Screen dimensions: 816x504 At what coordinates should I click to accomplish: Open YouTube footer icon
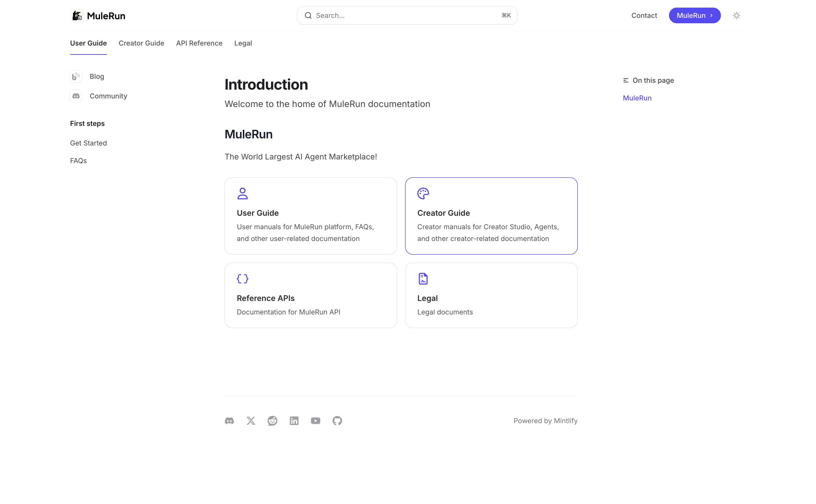pos(315,421)
